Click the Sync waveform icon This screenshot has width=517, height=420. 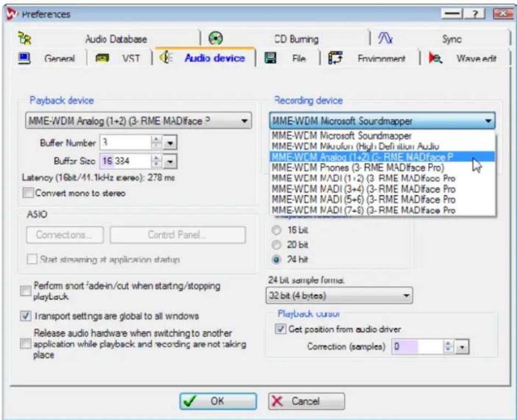(x=385, y=38)
